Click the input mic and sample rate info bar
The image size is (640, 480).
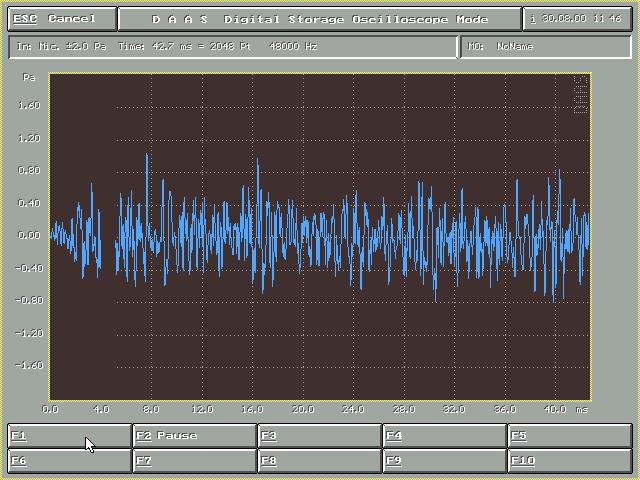pos(232,46)
